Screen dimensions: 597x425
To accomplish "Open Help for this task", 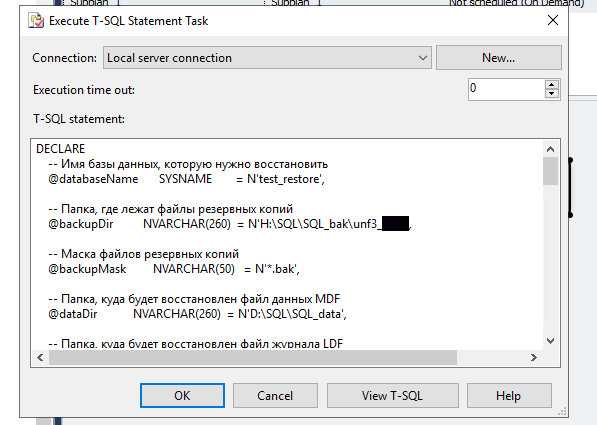I will pyautogui.click(x=509, y=396).
